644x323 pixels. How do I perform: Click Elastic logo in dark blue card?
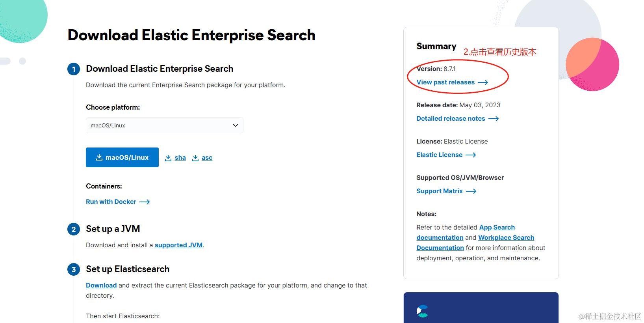tap(422, 311)
